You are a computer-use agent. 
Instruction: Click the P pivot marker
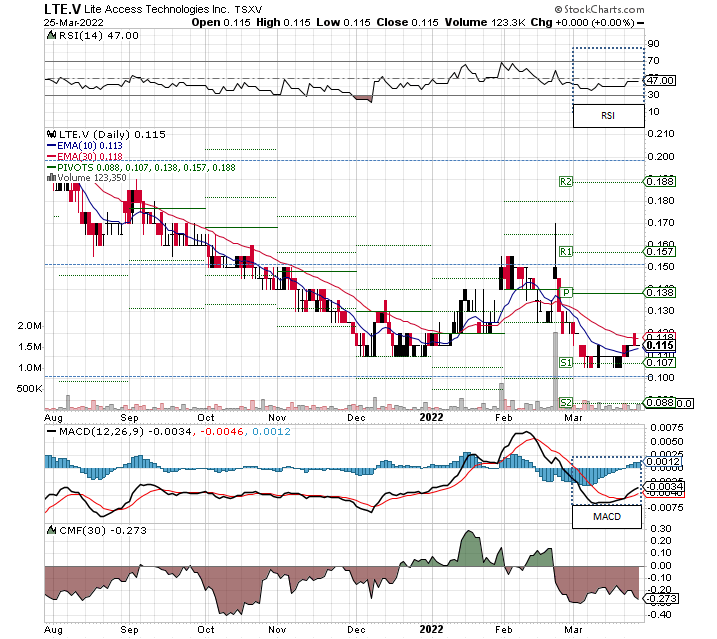pyautogui.click(x=566, y=292)
